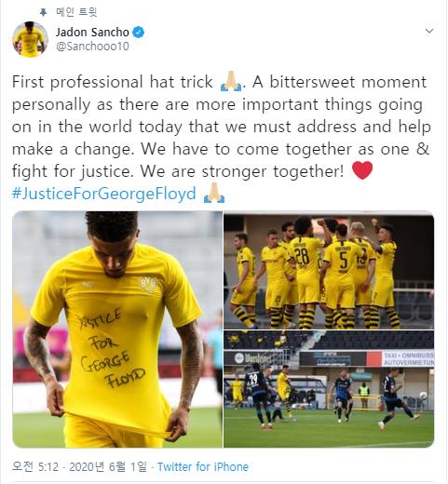Open the tweet options chevron menu
448x484 pixels.
(429, 31)
